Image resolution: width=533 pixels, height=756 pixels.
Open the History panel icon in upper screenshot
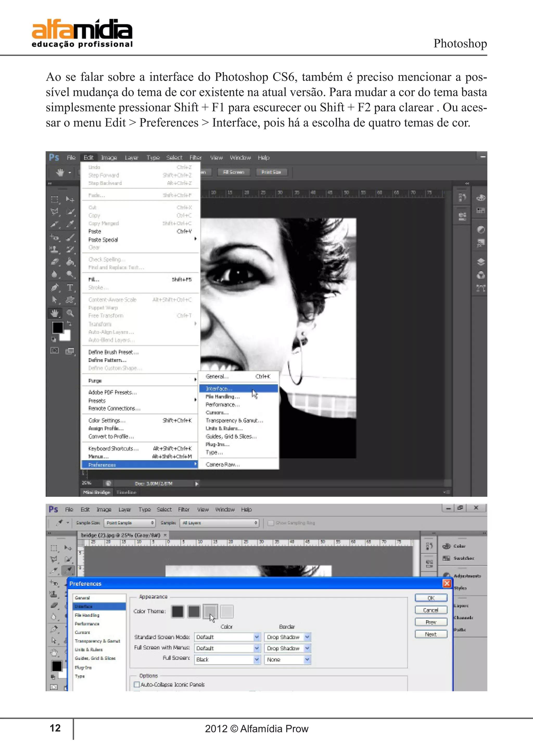coord(462,197)
